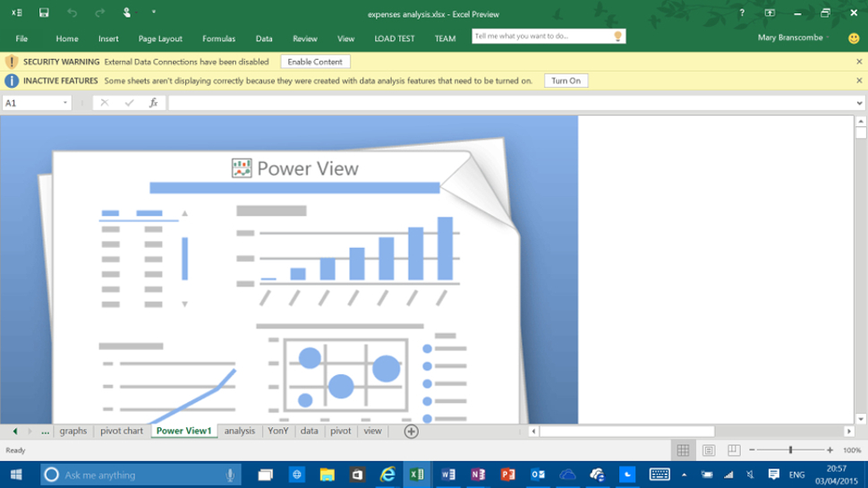Open the File menu
The height and width of the screenshot is (488, 868).
pos(21,39)
